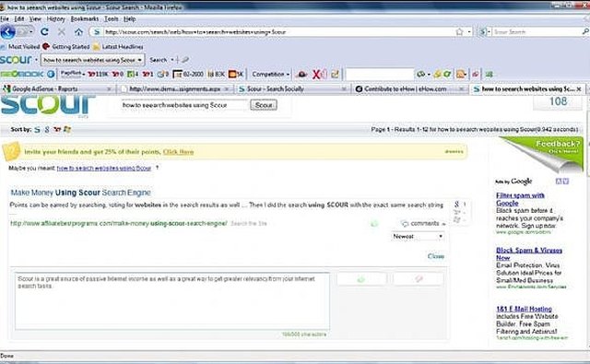Click the Yahoo 119K links indicator
Image resolution: width=590 pixels, height=364 pixels.
pyautogui.click(x=98, y=74)
